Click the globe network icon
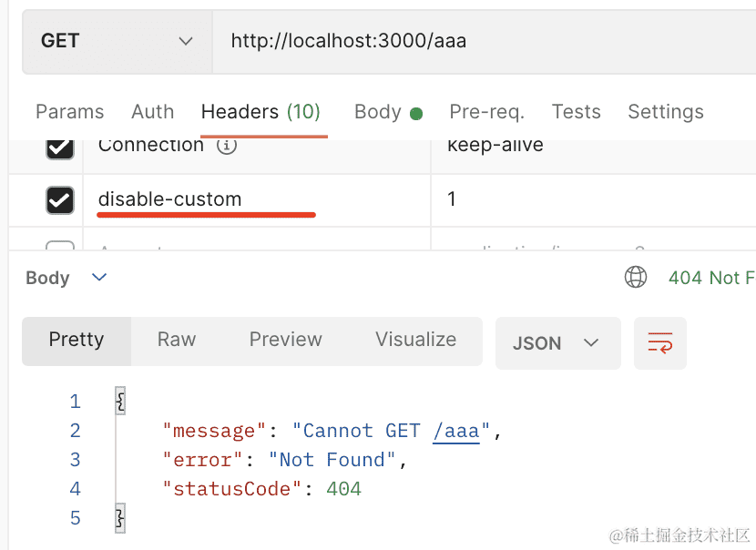Screen dimensions: 756x550 [636, 277]
